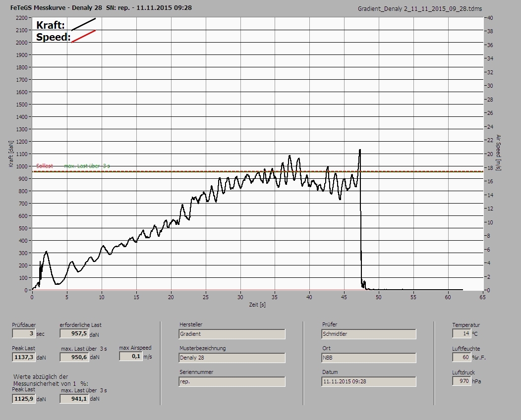Click the 'Kraft [daN]' axis title
The width and height of the screenshot is (521, 420).
point(11,154)
